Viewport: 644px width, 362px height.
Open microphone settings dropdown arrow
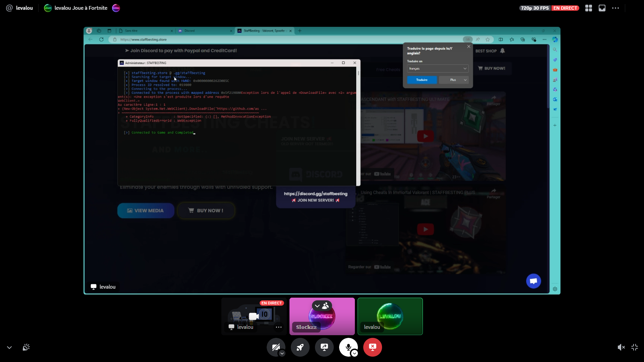(x=355, y=353)
